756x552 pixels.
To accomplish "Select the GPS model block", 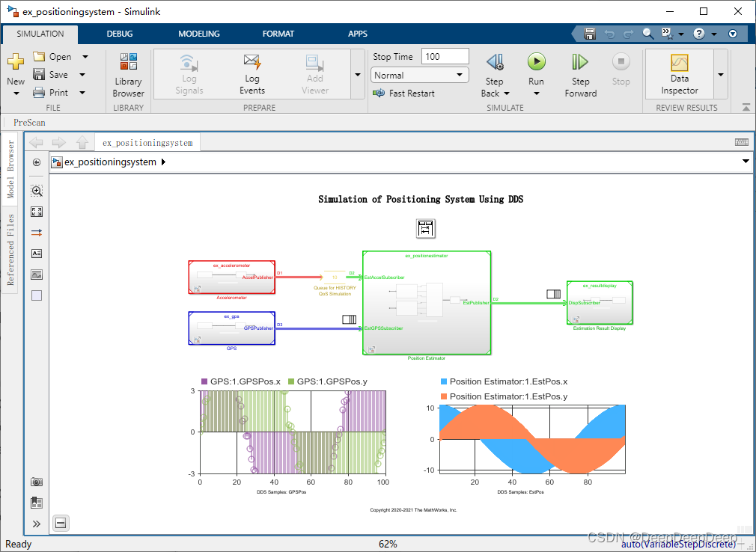I will pyautogui.click(x=231, y=328).
